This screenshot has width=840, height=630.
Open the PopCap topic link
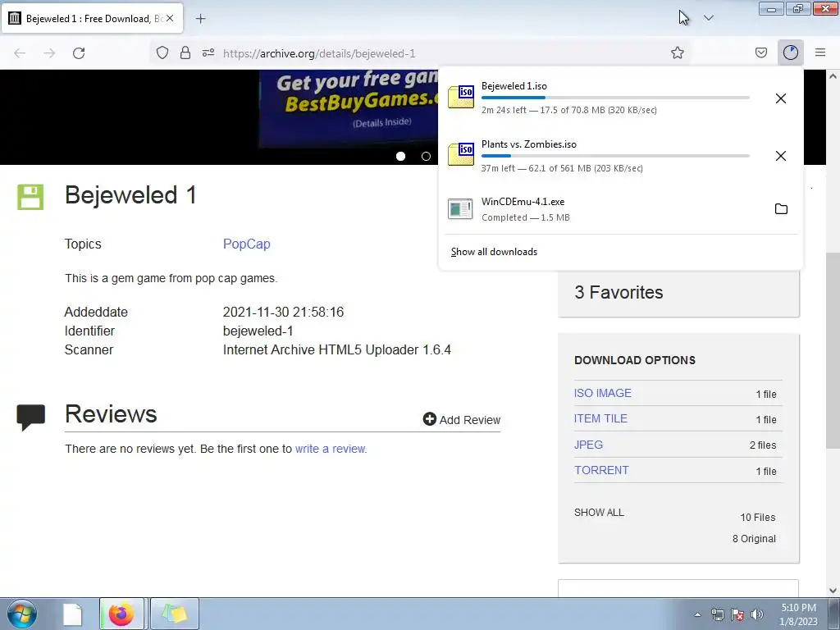(246, 244)
